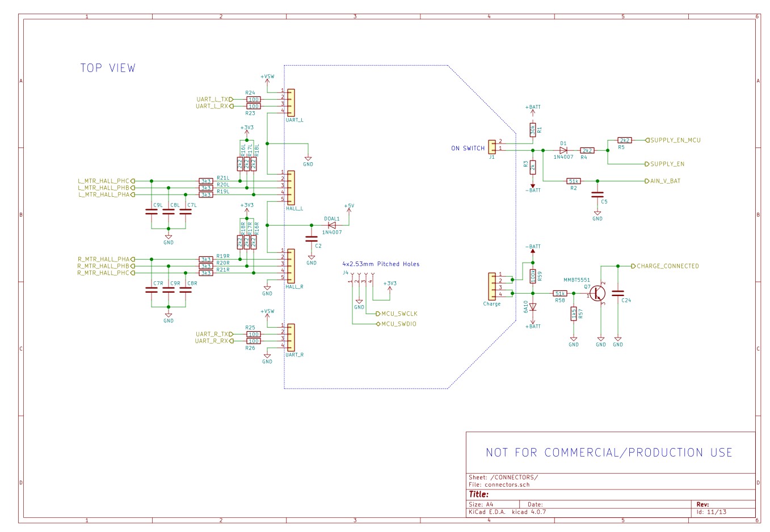Click capacitor C5 symbol
770x532 pixels.
pos(598,194)
